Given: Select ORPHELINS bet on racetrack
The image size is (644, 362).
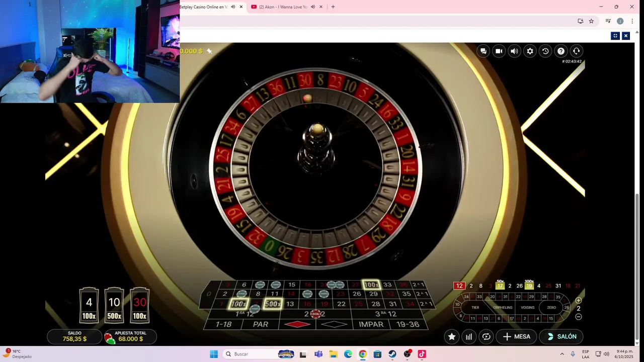Looking at the screenshot, I should [x=503, y=307].
